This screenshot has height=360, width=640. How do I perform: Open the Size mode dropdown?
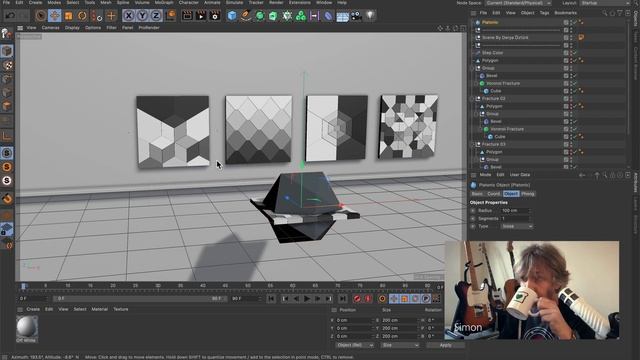pyautogui.click(x=400, y=345)
